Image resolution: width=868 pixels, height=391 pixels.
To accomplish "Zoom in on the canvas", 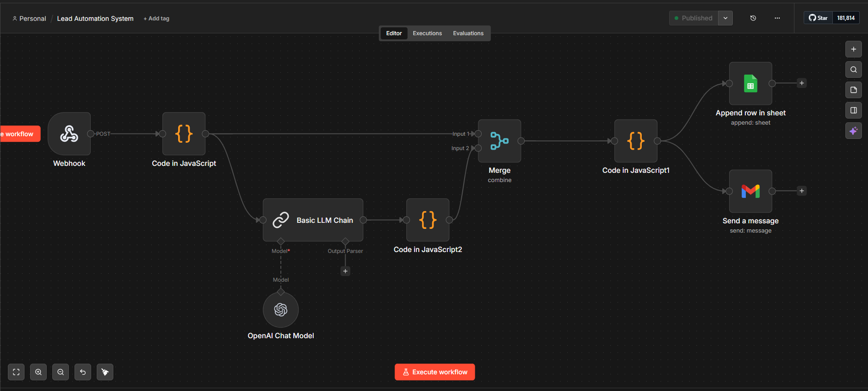I will click(x=38, y=372).
